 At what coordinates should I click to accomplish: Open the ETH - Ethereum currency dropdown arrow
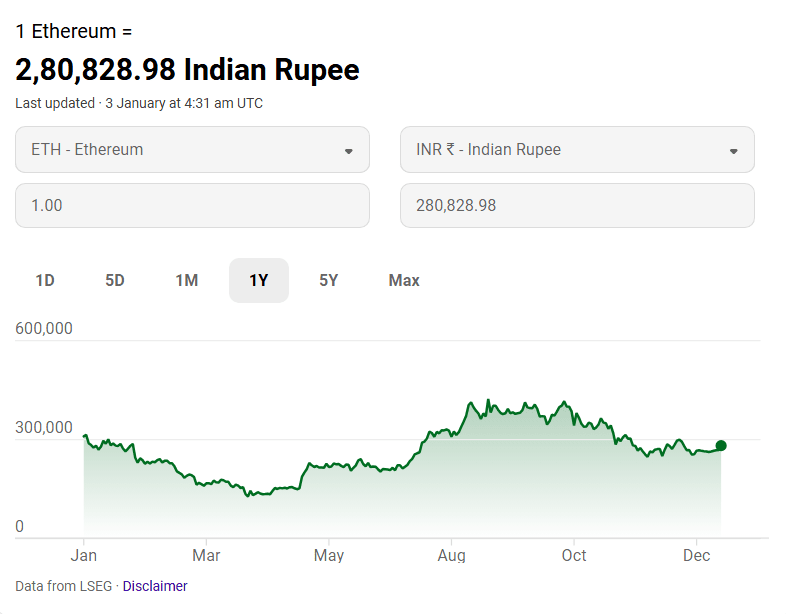348,151
